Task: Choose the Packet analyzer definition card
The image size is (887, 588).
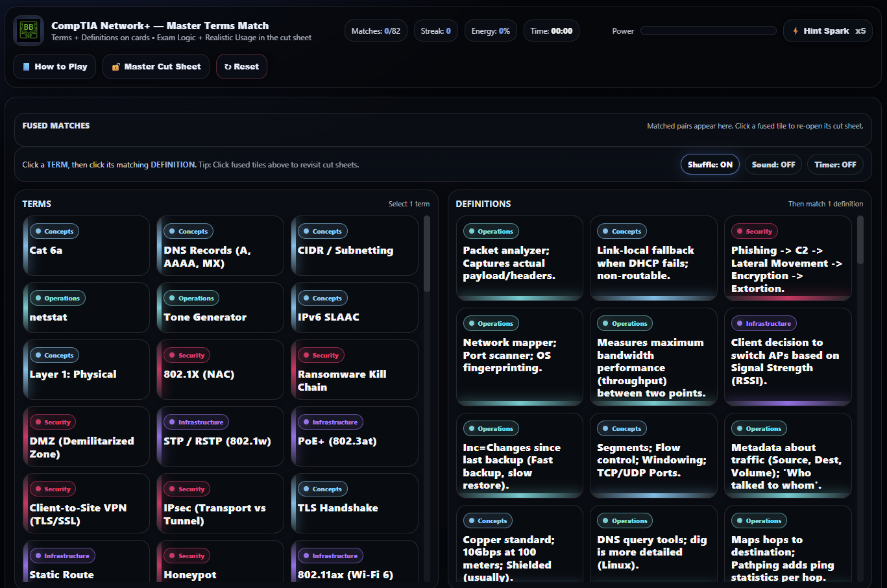Action: tap(519, 258)
